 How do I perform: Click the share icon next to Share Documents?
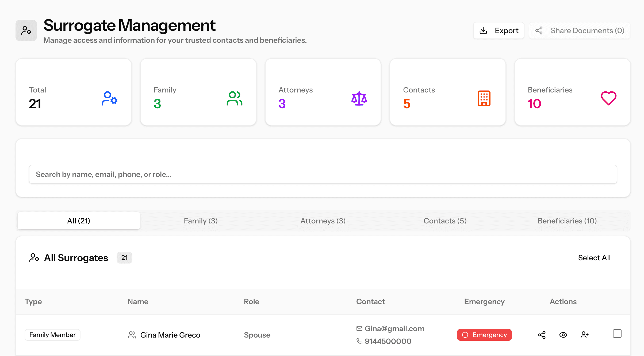[539, 30]
